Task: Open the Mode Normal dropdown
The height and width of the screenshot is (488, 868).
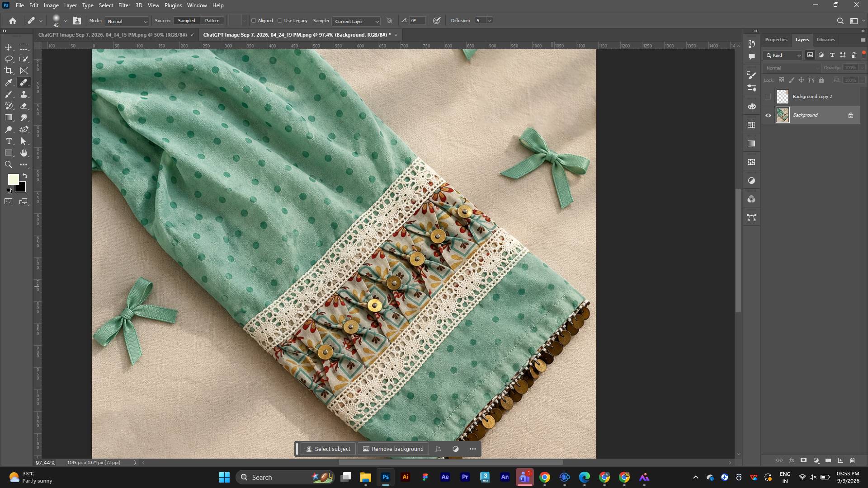Action: pyautogui.click(x=127, y=21)
